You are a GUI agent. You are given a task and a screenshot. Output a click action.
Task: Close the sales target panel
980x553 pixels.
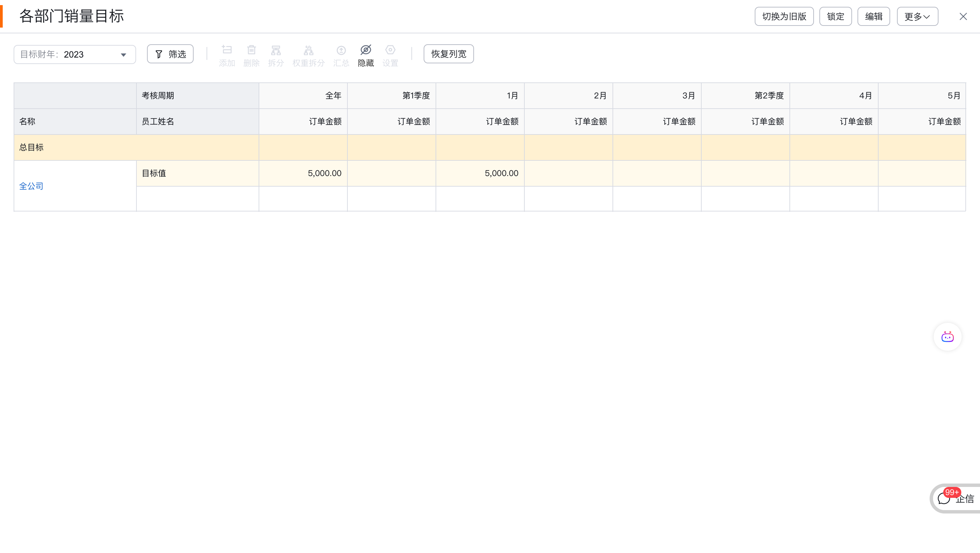[x=963, y=16]
